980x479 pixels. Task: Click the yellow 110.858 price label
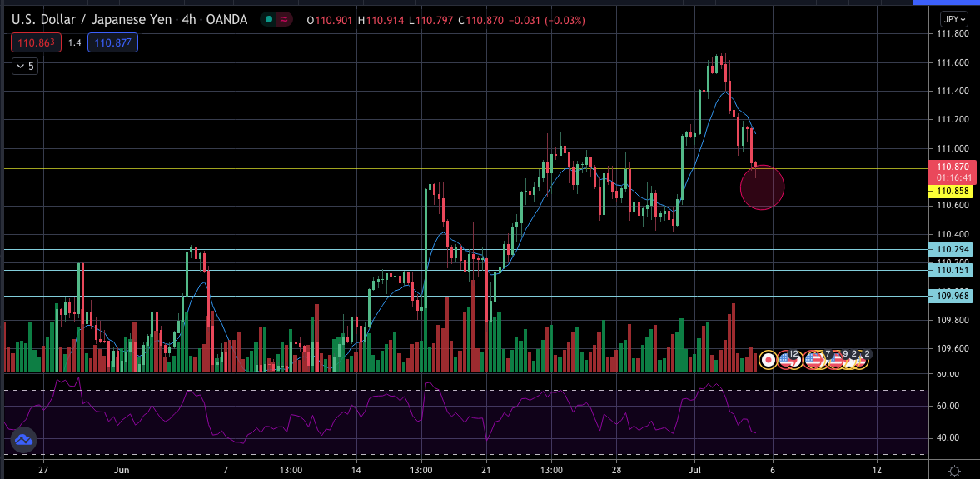(952, 192)
